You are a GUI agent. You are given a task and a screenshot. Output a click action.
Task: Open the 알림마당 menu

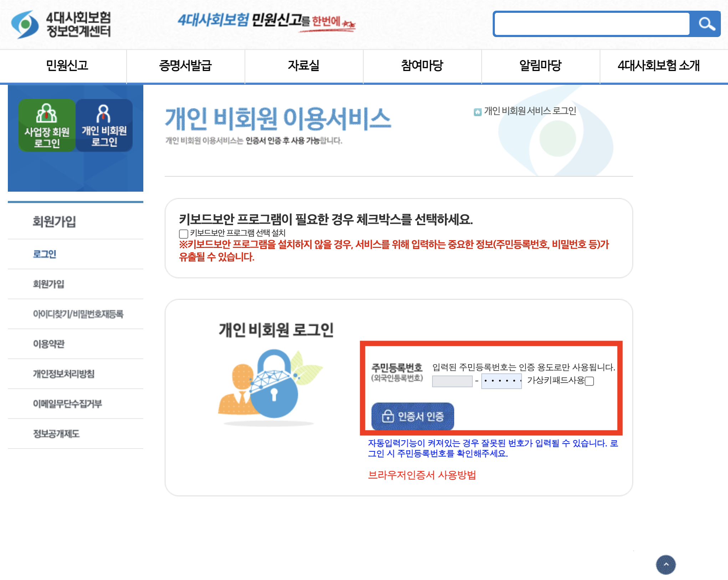point(540,66)
